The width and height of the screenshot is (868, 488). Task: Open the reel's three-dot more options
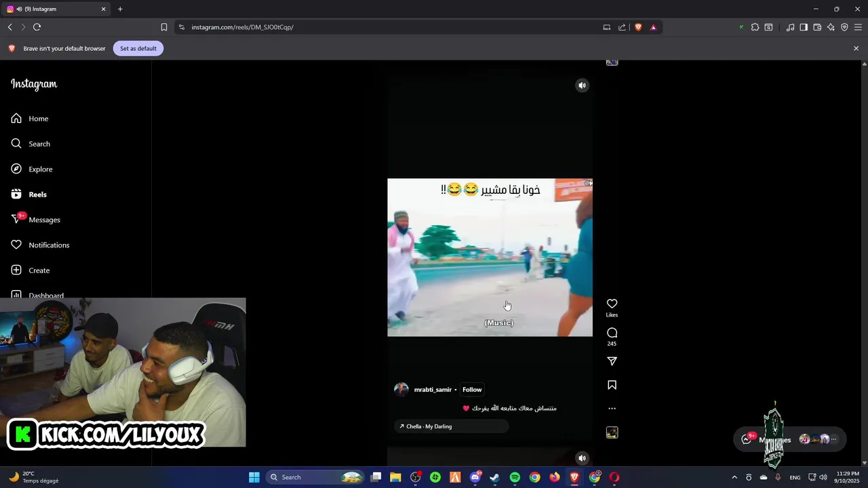612,409
